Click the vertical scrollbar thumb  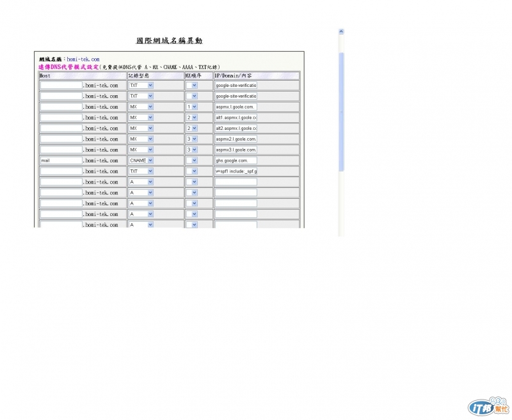341,112
